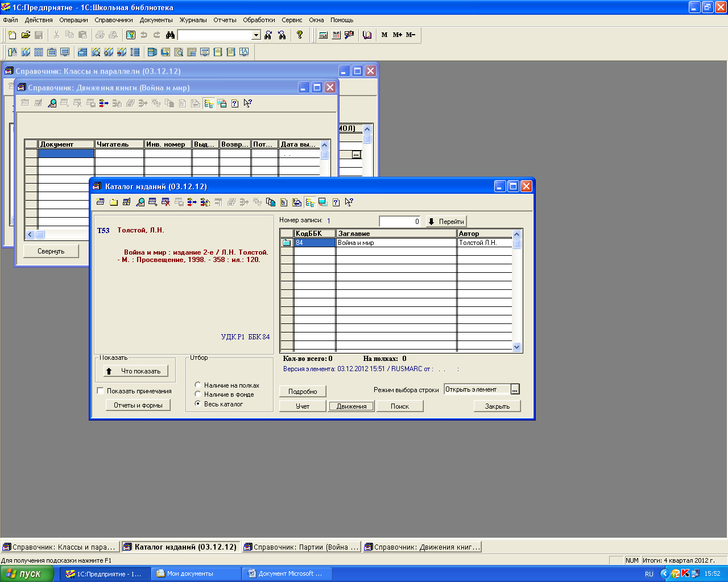The width and height of the screenshot is (728, 582).
Task: Select Наличие в фонде radio option
Action: [x=198, y=394]
